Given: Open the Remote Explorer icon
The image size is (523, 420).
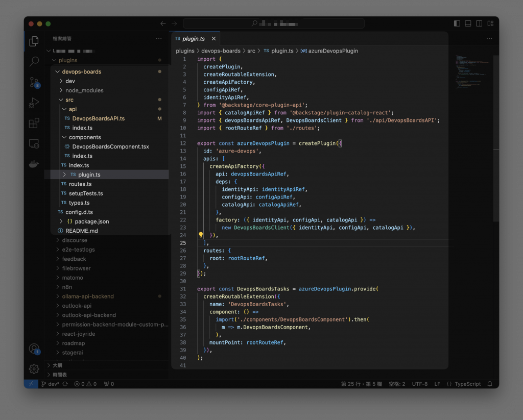Looking at the screenshot, I should click(x=34, y=144).
